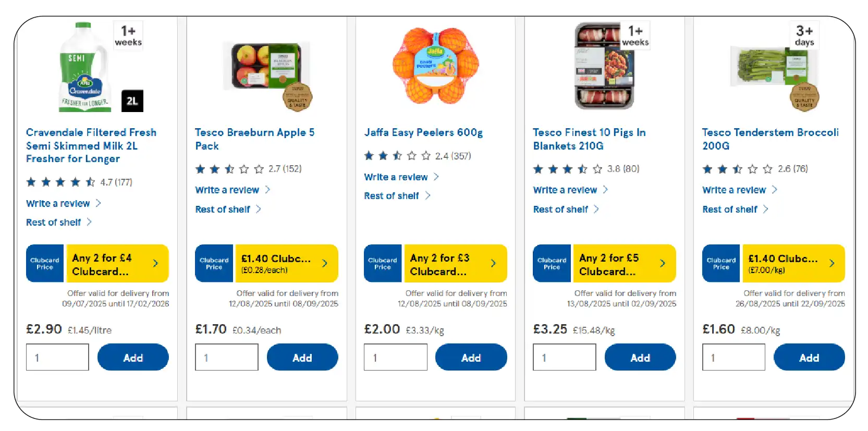Click the 2L size badge on the milk image
The height and width of the screenshot is (431, 868).
[x=132, y=101]
